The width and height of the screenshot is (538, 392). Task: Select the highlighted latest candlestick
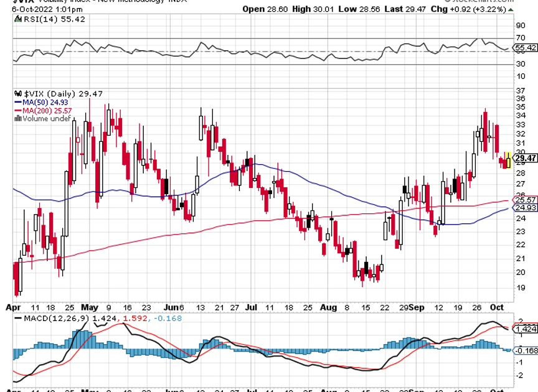coord(508,160)
